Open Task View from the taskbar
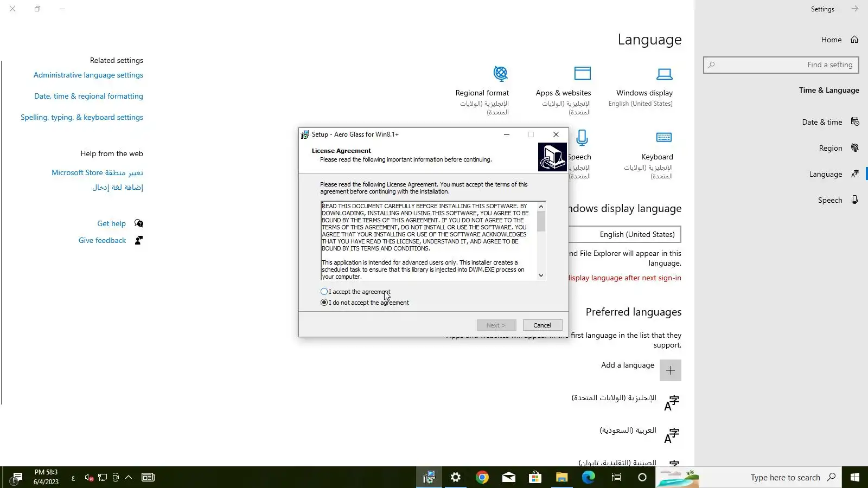 (x=616, y=477)
